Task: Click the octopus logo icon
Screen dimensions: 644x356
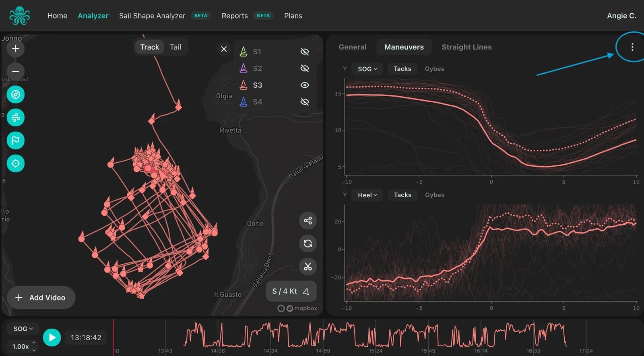Action: (19, 16)
